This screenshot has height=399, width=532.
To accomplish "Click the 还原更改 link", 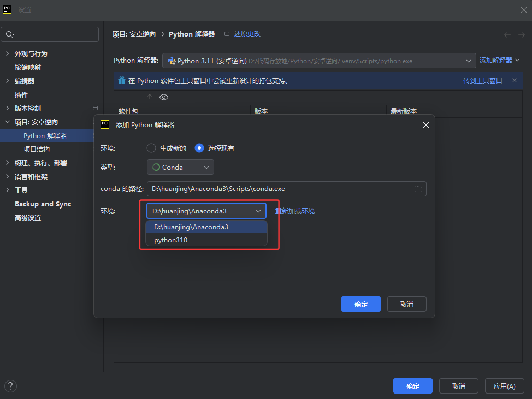I will 247,33.
